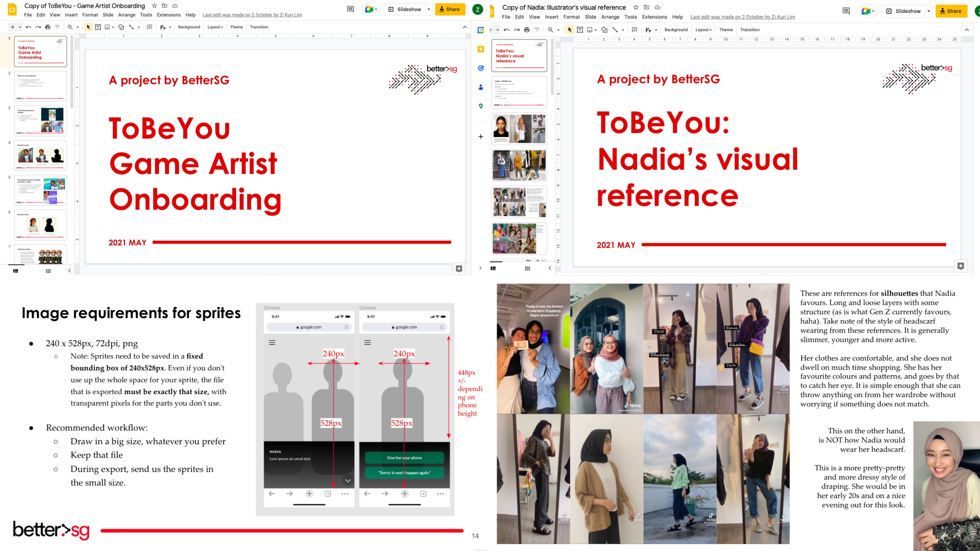Open zoom dropdown arrow in left toolbar
Viewport: 980px width, 551px height.
(x=78, y=27)
